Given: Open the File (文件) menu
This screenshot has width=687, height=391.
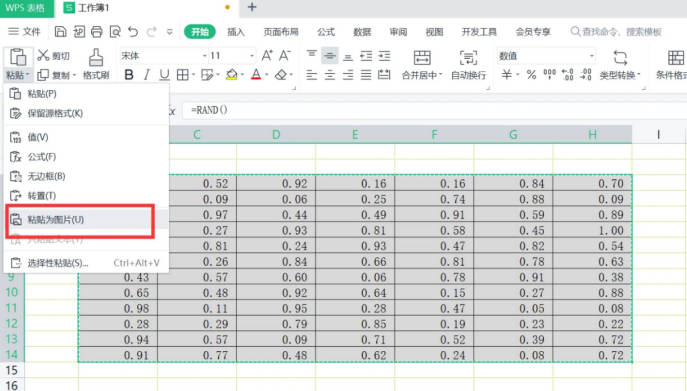Looking at the screenshot, I should [x=25, y=32].
